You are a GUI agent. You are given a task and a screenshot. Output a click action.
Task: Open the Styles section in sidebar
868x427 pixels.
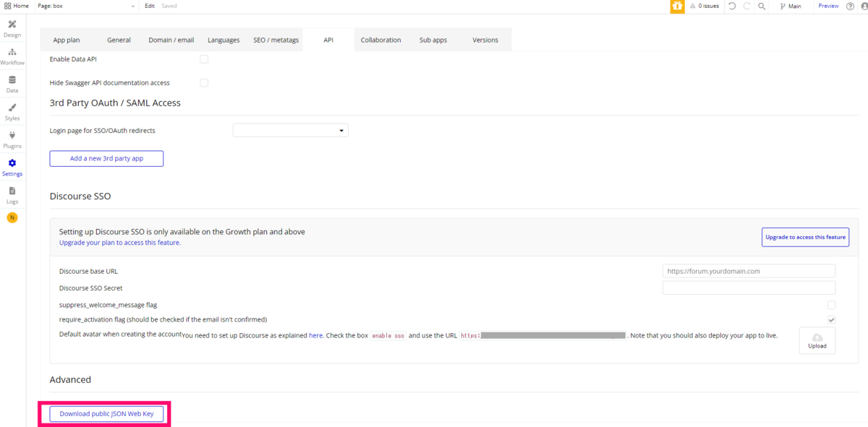pos(12,112)
